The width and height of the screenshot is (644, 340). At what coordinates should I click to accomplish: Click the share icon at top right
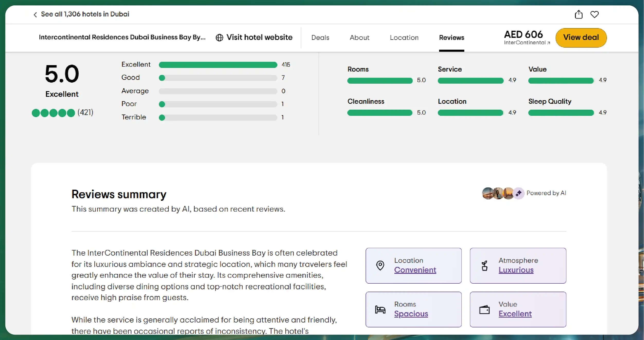[x=578, y=14]
